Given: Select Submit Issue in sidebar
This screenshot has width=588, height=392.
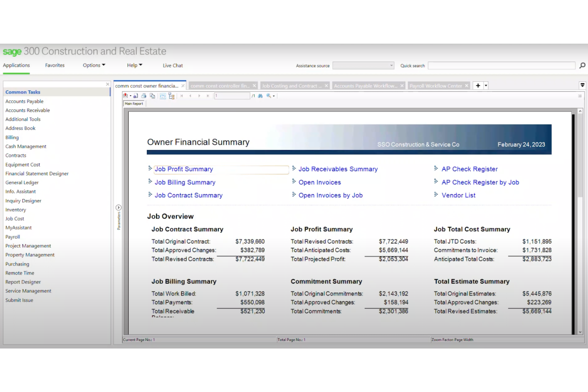Looking at the screenshot, I should tap(19, 300).
